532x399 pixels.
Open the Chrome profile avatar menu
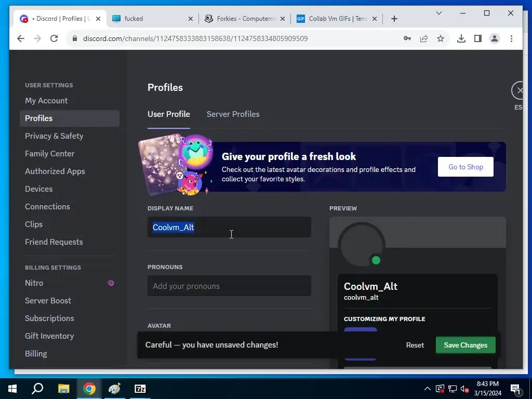[495, 38]
